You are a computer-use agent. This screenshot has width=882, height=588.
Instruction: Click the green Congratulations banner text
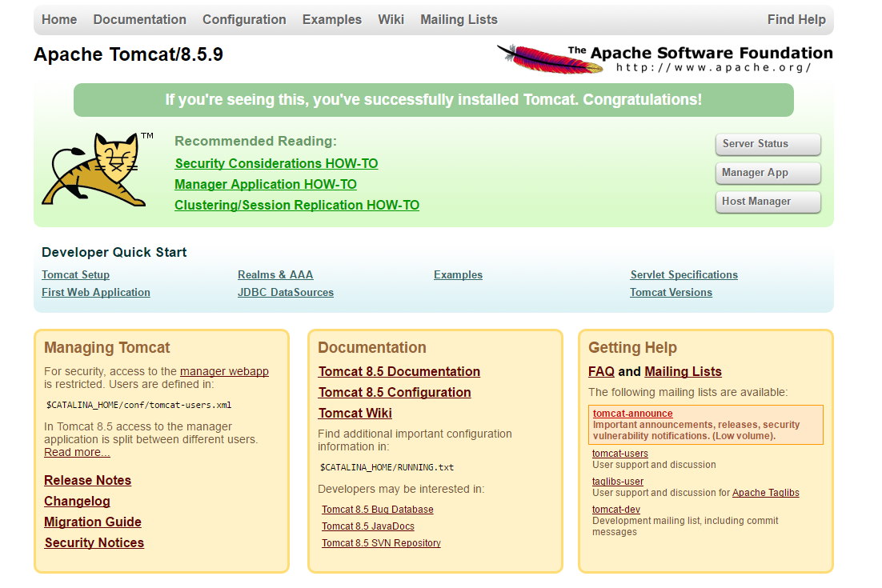pos(433,99)
